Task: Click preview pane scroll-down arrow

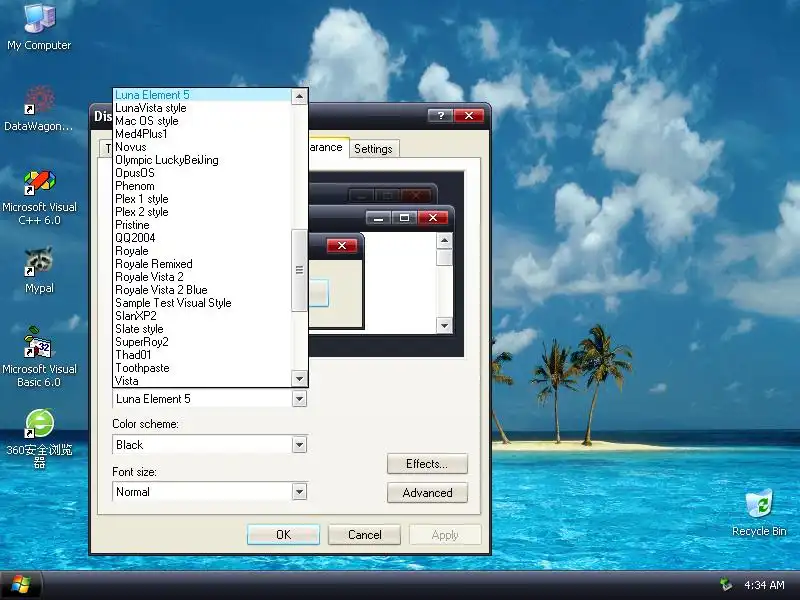Action: point(444,326)
